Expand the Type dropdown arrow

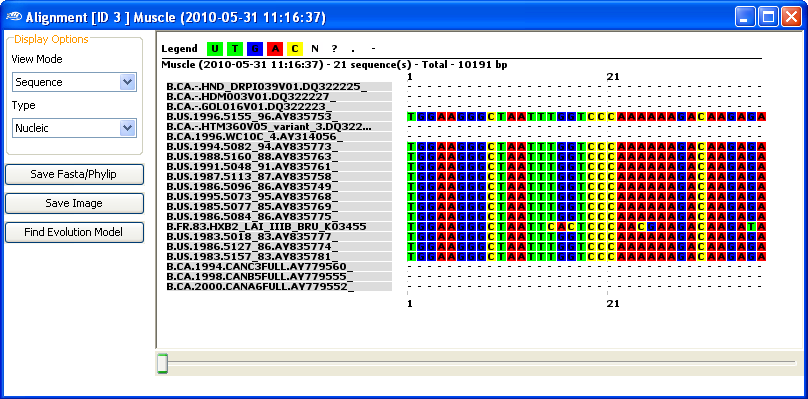[x=128, y=128]
